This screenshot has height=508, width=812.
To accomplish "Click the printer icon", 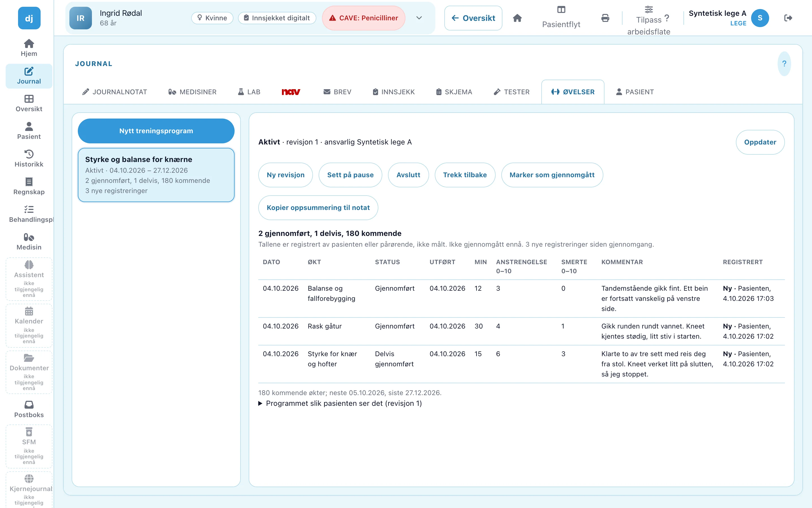I will click(x=605, y=18).
